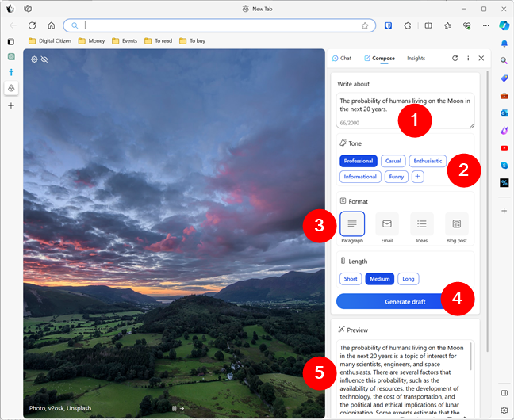Image resolution: width=514 pixels, height=420 pixels.
Task: Open sidebar settings gear at bottom
Action: (x=504, y=410)
